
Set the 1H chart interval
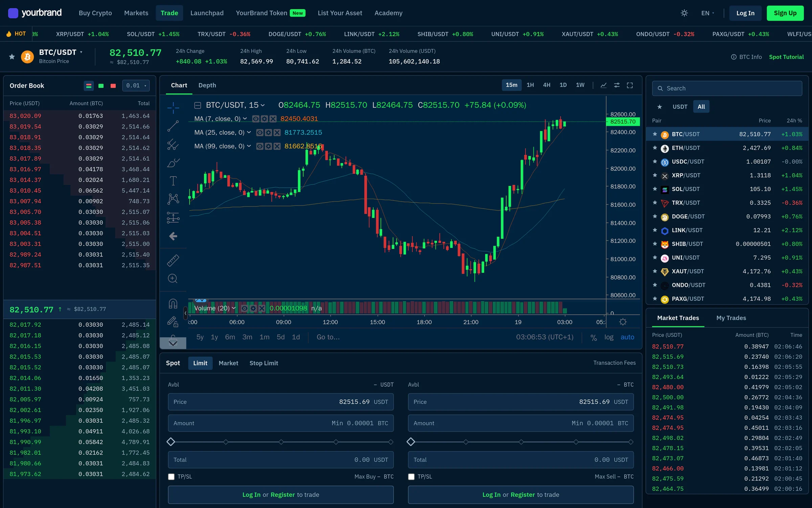click(x=530, y=85)
